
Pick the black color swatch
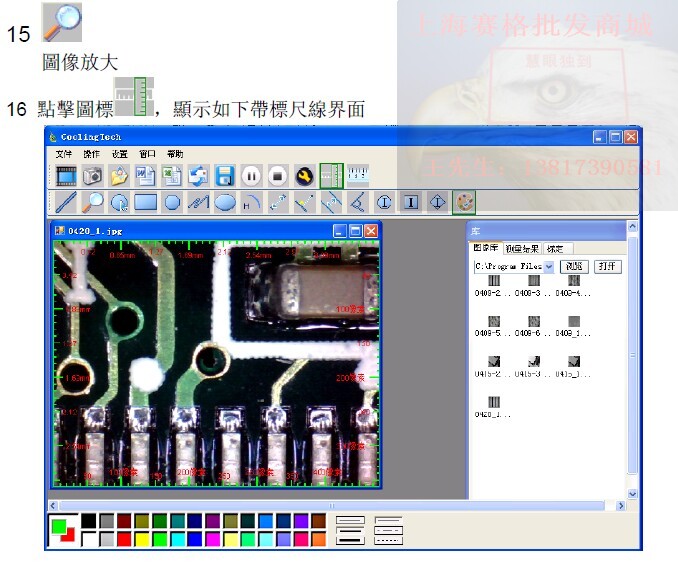click(x=89, y=521)
